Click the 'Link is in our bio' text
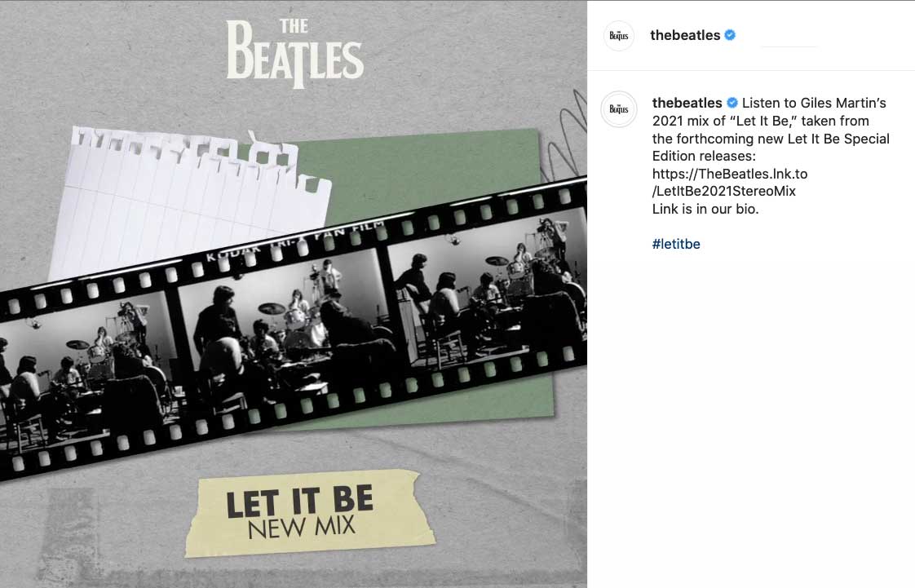The height and width of the screenshot is (588, 915). [705, 209]
